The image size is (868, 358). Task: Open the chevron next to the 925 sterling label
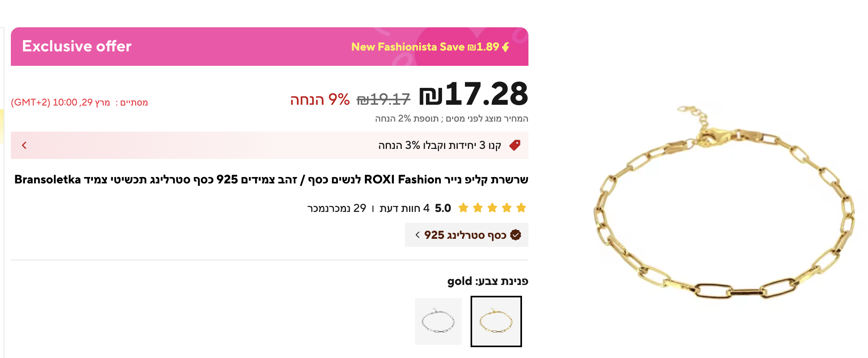[x=418, y=235]
